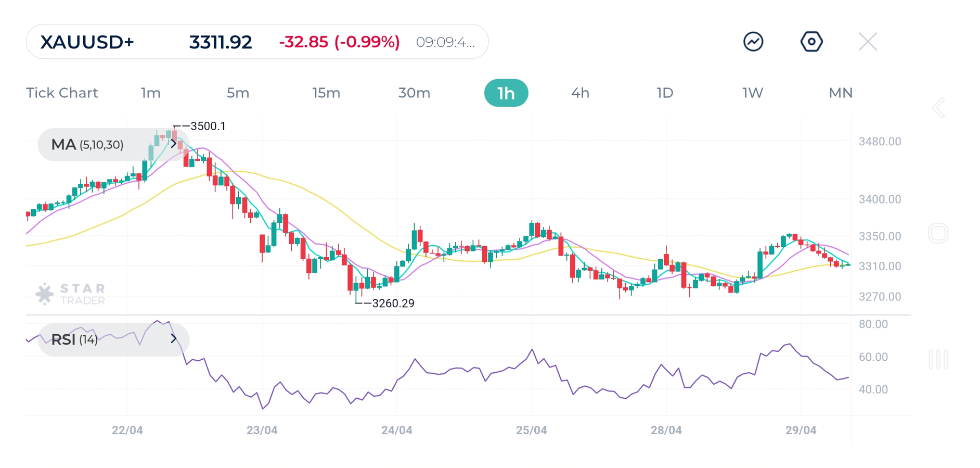Switch to Tick Chart view
The height and width of the screenshot is (468, 980).
coord(62,93)
